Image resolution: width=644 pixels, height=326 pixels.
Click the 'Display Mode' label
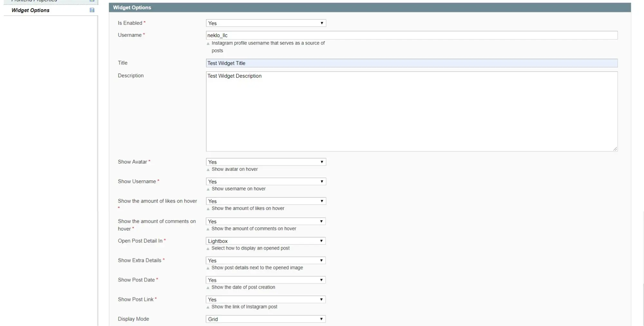click(x=133, y=319)
